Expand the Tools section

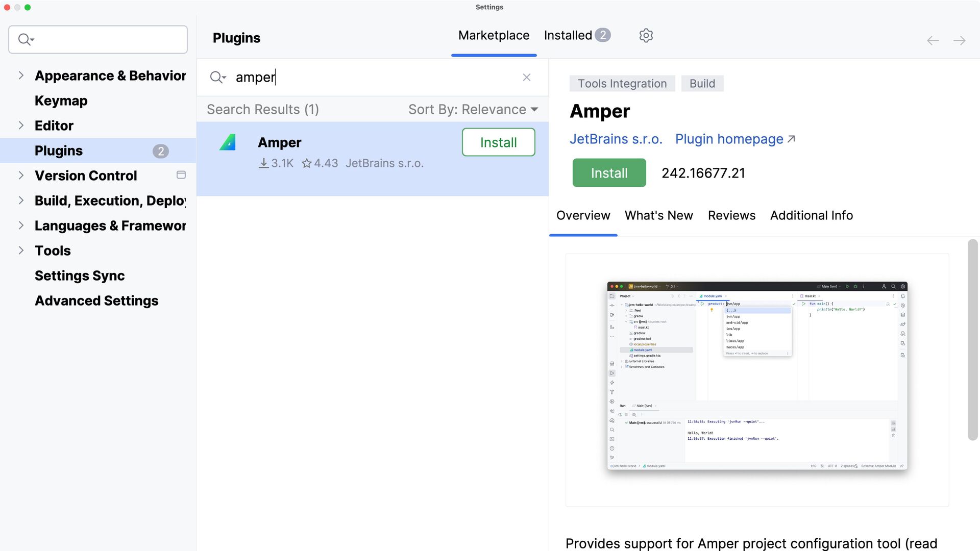[x=21, y=251]
